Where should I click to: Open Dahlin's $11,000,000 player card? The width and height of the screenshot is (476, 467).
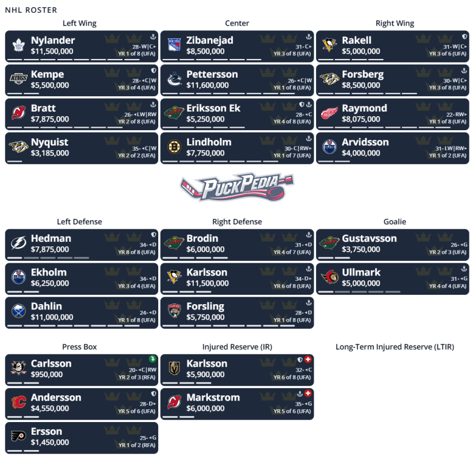82,313
